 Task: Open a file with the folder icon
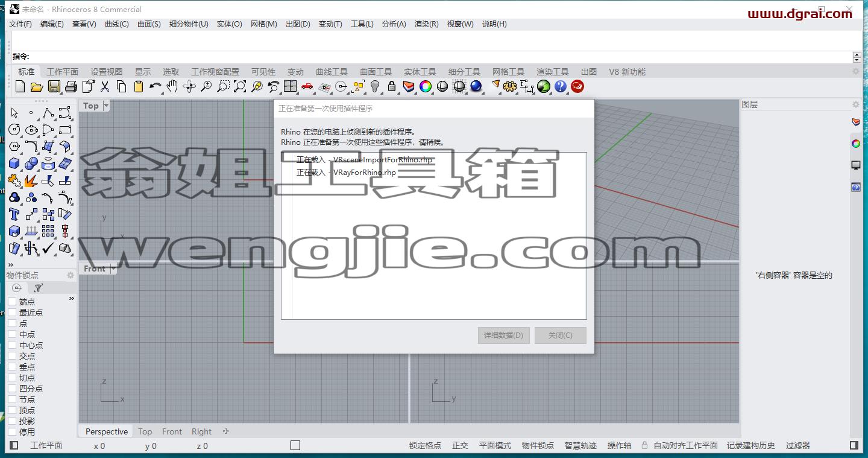(37, 86)
